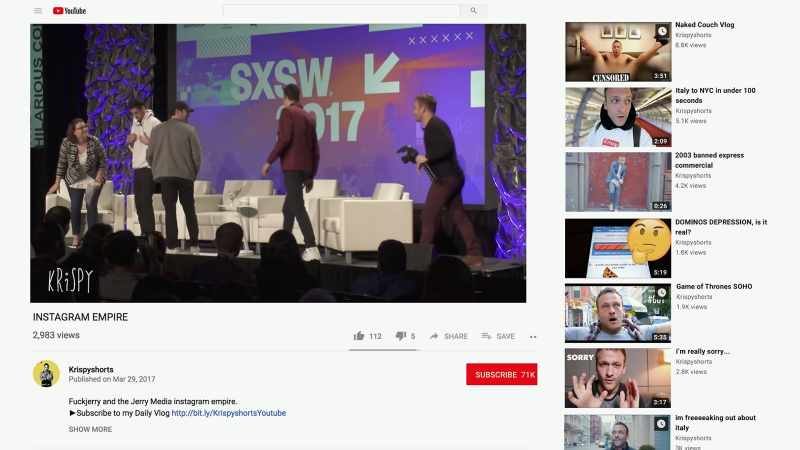800x450 pixels.
Task: Click Game of Thrones SOHO title
Action: 714,287
